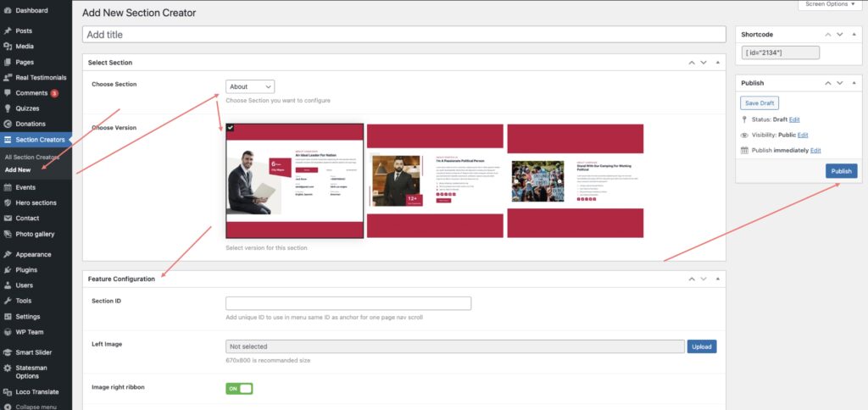Select the first About version thumbnail
This screenshot has width=868, height=410.
[294, 181]
